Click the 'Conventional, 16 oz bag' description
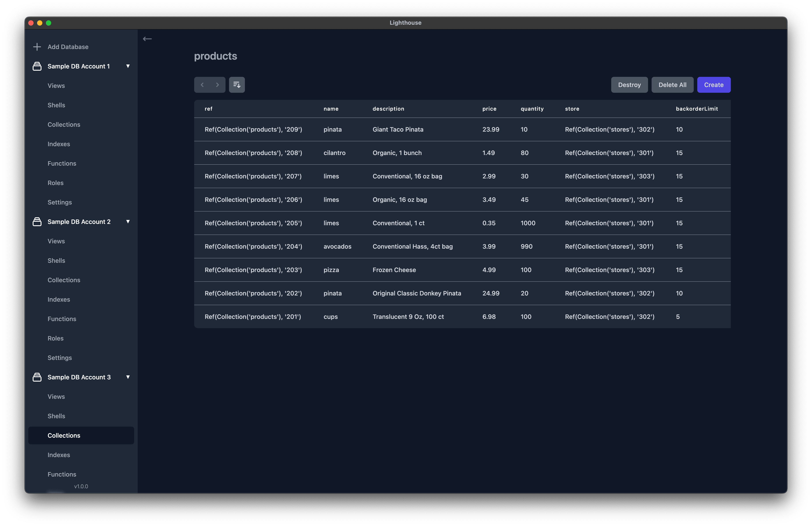The height and width of the screenshot is (526, 812). point(407,176)
